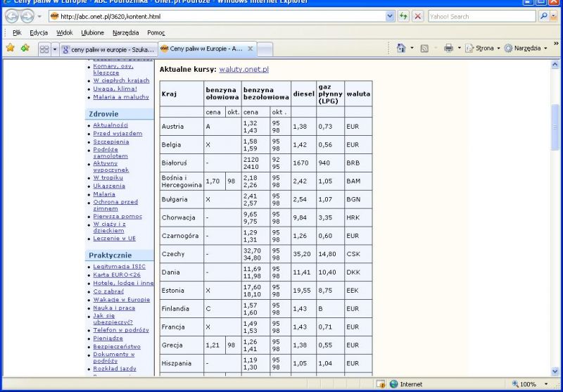The height and width of the screenshot is (392, 563).
Task: Switch to 'ceny paliw w europie - Szuka...' tab
Action: pos(109,49)
